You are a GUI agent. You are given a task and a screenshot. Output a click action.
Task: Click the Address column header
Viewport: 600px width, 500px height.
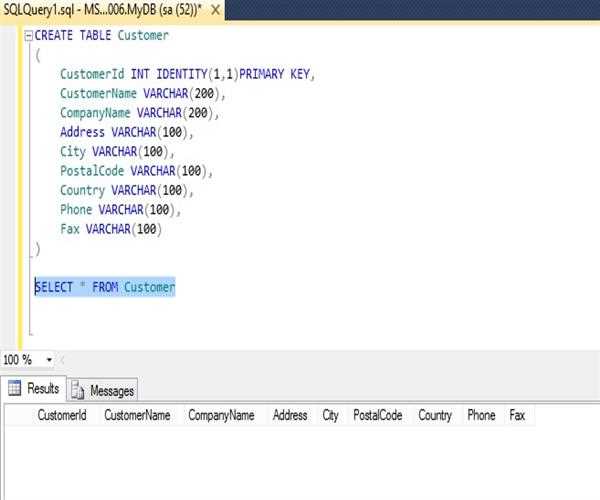click(x=290, y=415)
